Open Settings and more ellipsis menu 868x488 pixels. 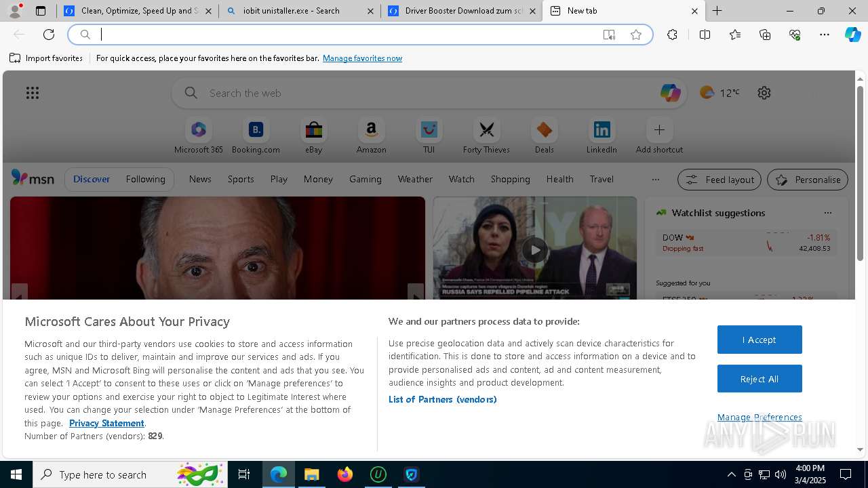(x=825, y=35)
